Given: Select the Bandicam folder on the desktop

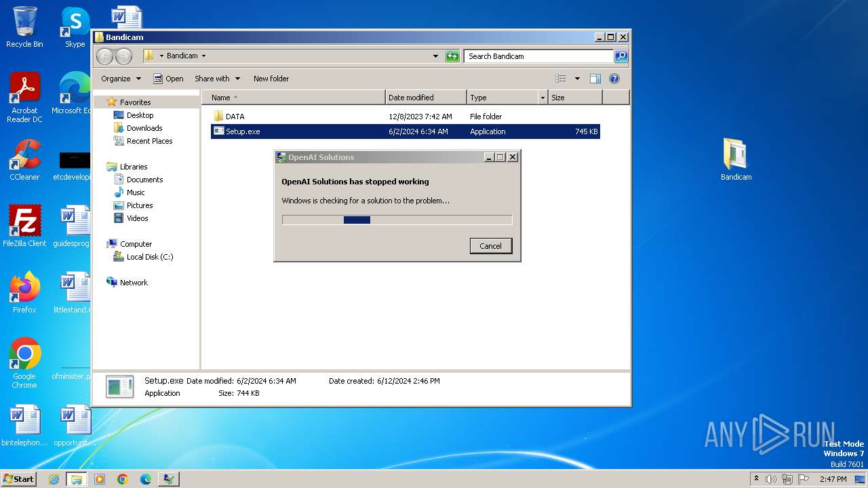Looking at the screenshot, I should click(x=736, y=160).
